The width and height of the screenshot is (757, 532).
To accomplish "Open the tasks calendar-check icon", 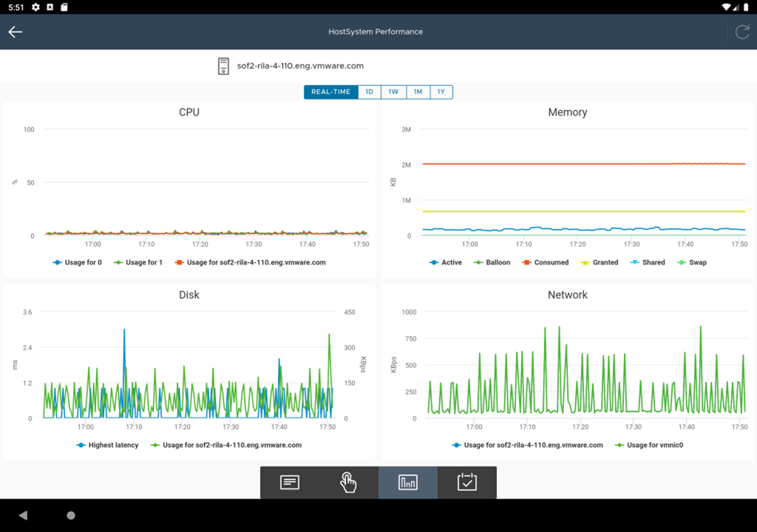I will (x=467, y=482).
